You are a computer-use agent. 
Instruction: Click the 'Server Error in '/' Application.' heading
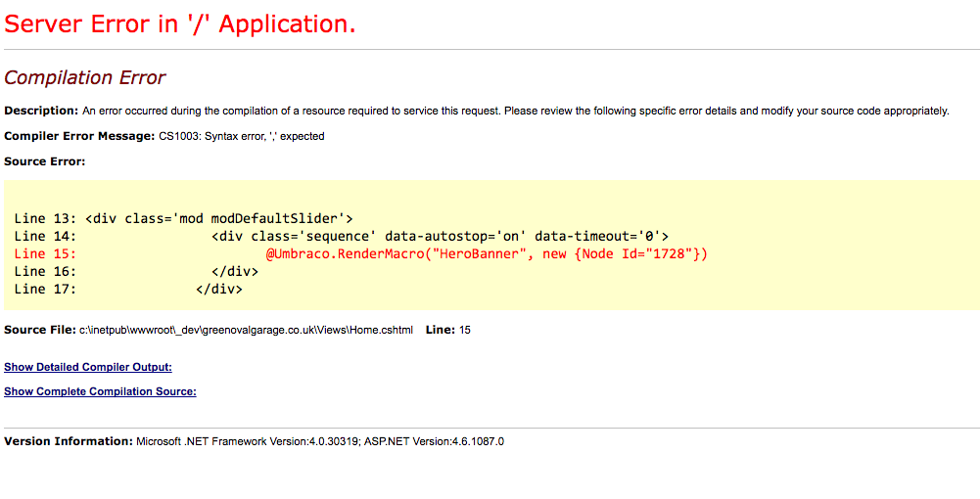click(x=180, y=23)
